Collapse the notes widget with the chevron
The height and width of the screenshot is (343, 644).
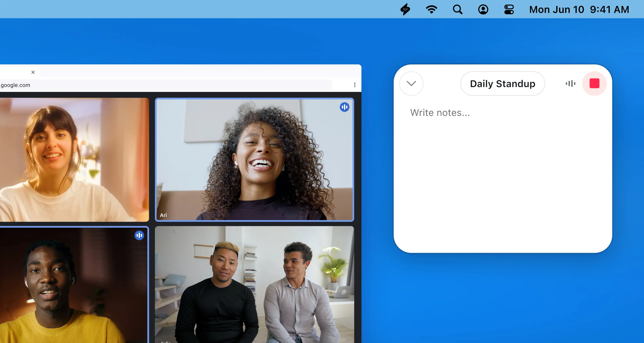coord(411,83)
